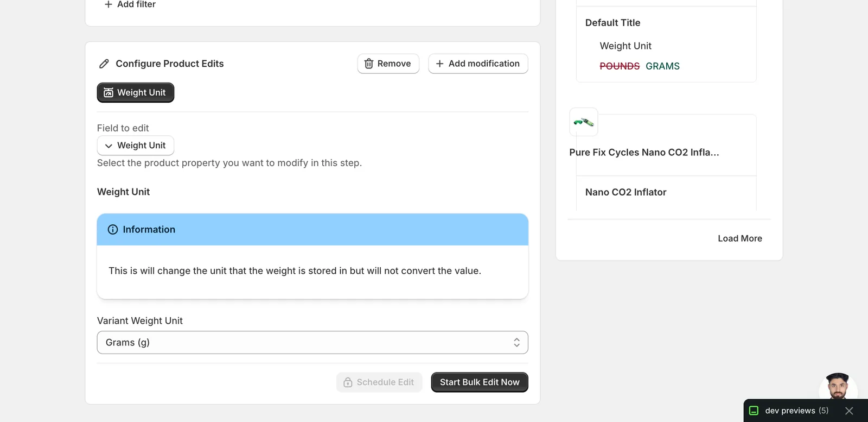
Task: Click Load More in preview panel
Action: [x=740, y=238]
